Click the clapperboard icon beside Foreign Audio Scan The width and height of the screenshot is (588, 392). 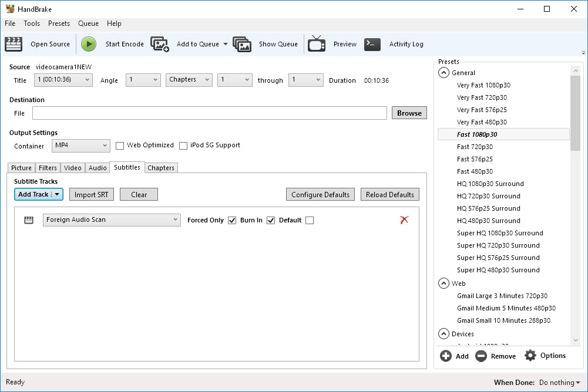point(29,220)
